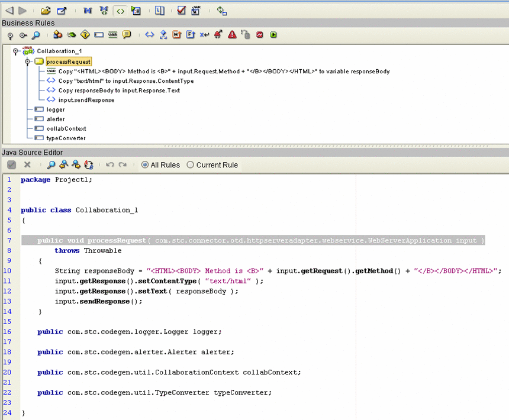Click the field rectangle icon in Business Rules toolbar

pyautogui.click(x=99, y=35)
